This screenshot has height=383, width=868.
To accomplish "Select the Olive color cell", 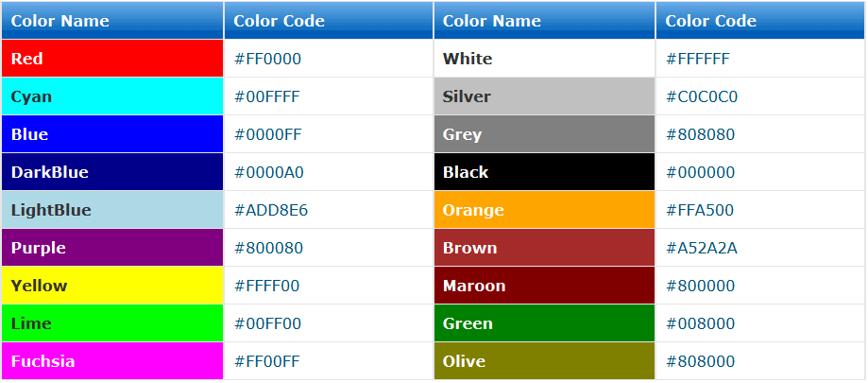I will 544,361.
